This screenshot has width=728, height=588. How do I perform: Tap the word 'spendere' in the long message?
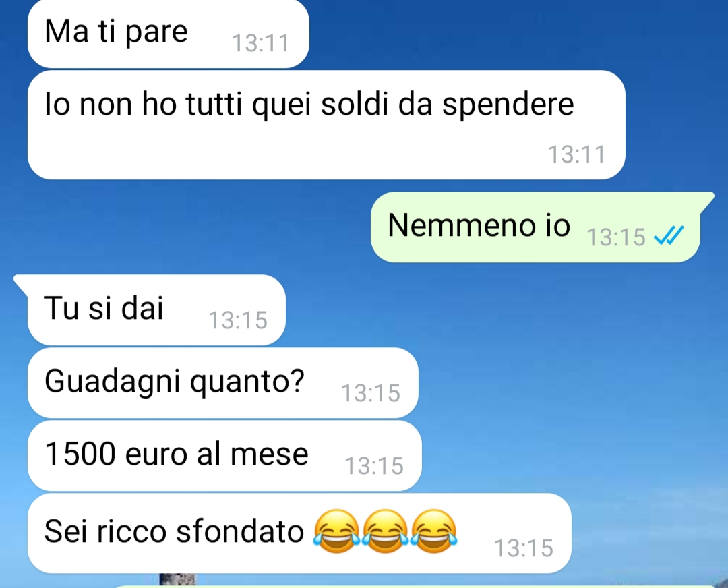pyautogui.click(x=508, y=105)
